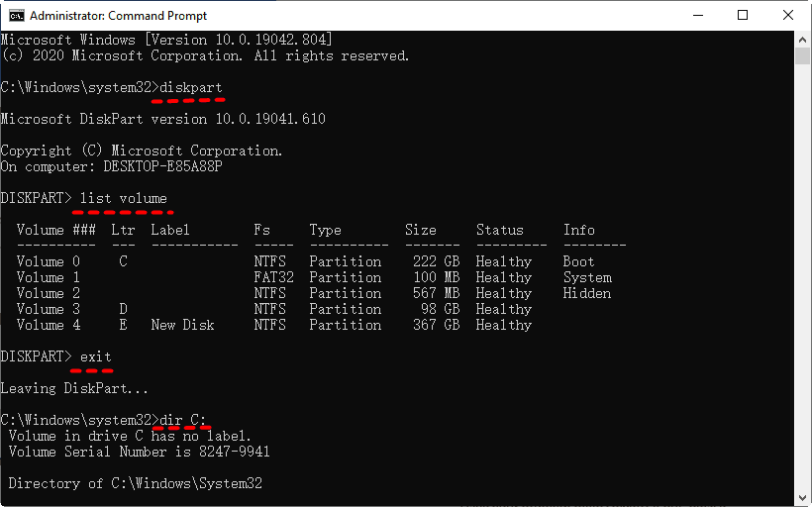Image resolution: width=812 pixels, height=507 pixels.
Task: Minimize the Command Prompt window
Action: tap(697, 16)
